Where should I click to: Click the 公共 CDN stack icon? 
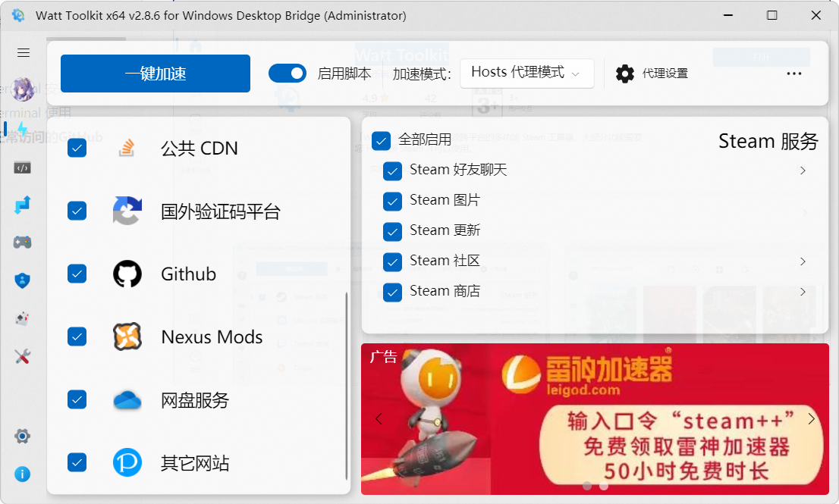pyautogui.click(x=127, y=148)
